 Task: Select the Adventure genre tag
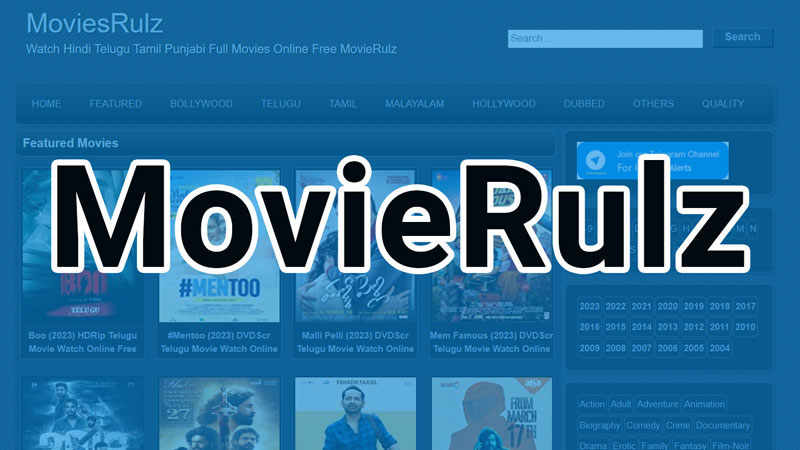click(658, 404)
